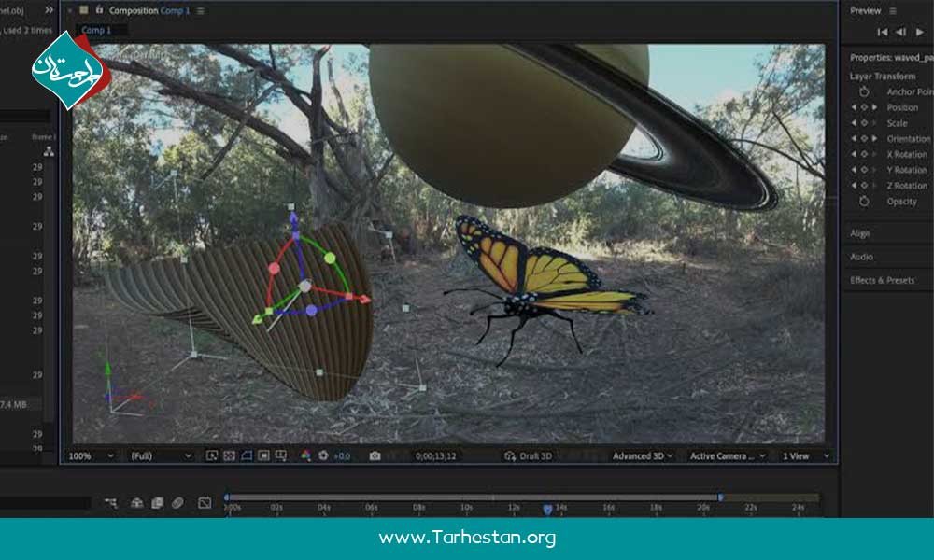Add a Y Rotation keyframe diamond
This screenshot has height=560, width=934.
pos(864,170)
